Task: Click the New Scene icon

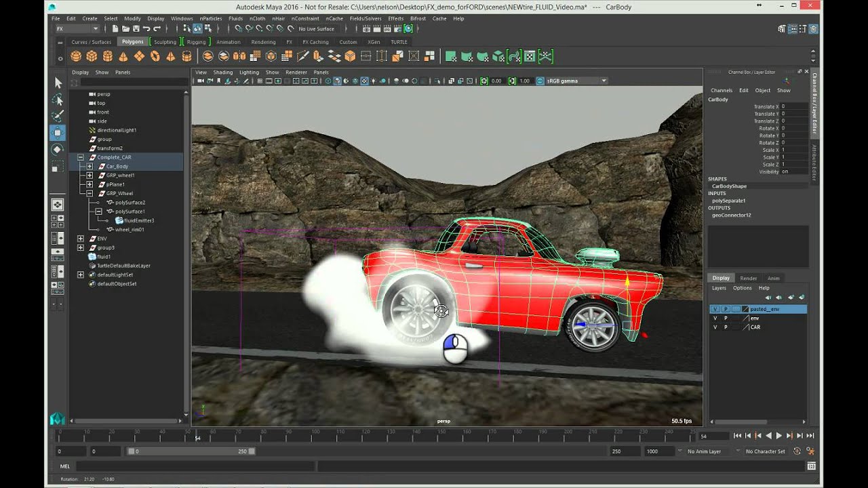Action: (x=115, y=28)
